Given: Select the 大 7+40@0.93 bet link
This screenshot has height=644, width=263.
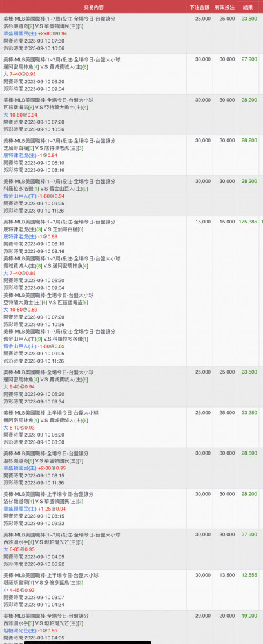Looking at the screenshot, I should [x=19, y=74].
